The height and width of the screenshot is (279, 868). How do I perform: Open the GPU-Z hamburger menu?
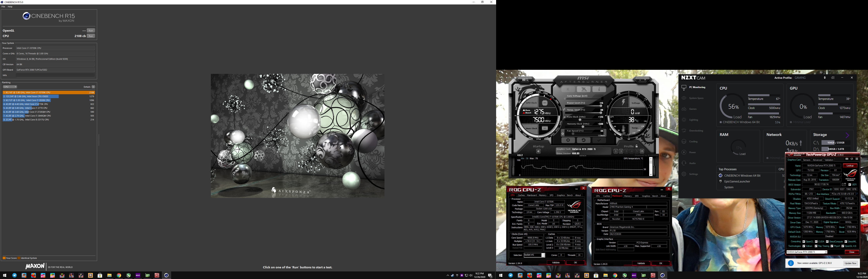tap(857, 159)
